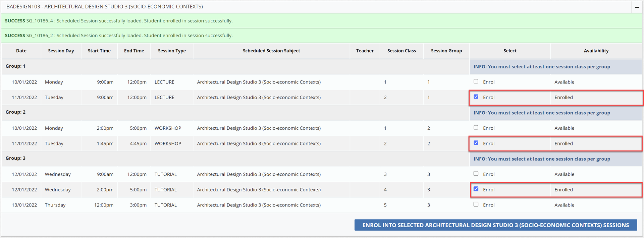Screen dimensions: 644x238
Task: Click the Session Type column header
Action: coord(172,51)
